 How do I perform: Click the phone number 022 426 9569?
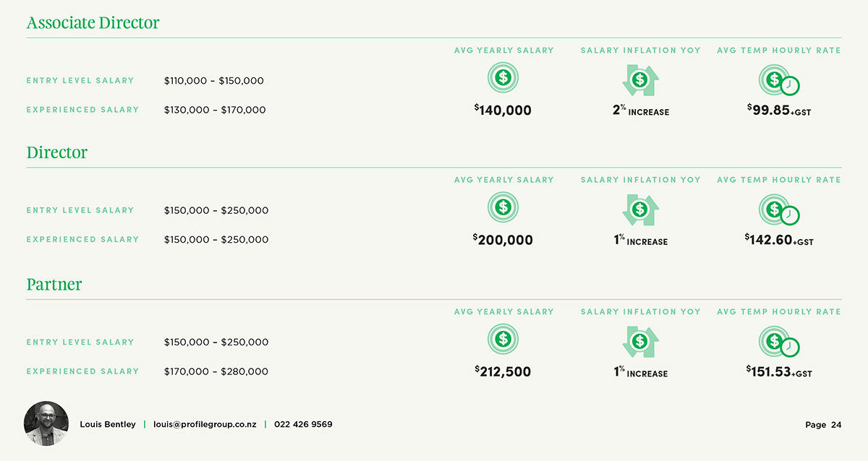303,425
